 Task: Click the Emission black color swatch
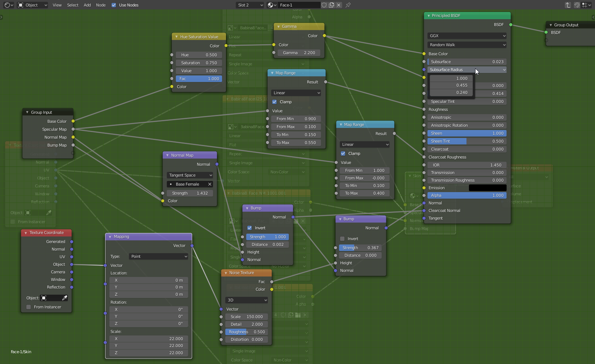pos(487,188)
